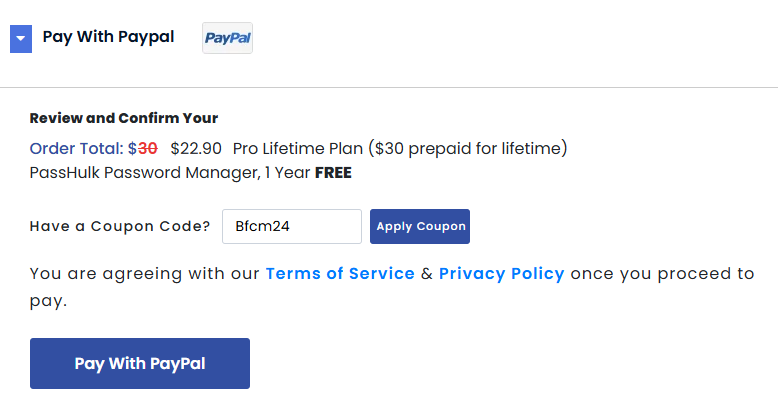778x417 pixels.
Task: Click the $22.90 discounted price
Action: coord(196,149)
